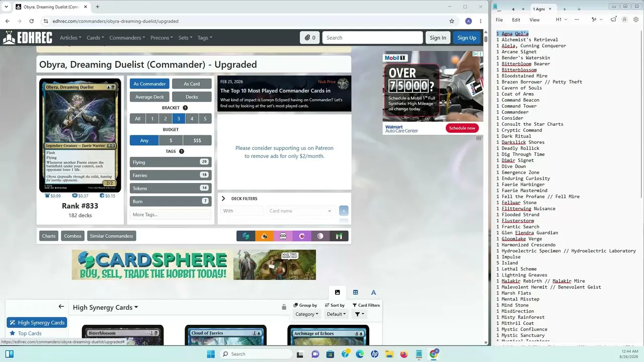
Task: Open the purple Commander Spellbook icon
Action: pyautogui.click(x=302, y=236)
